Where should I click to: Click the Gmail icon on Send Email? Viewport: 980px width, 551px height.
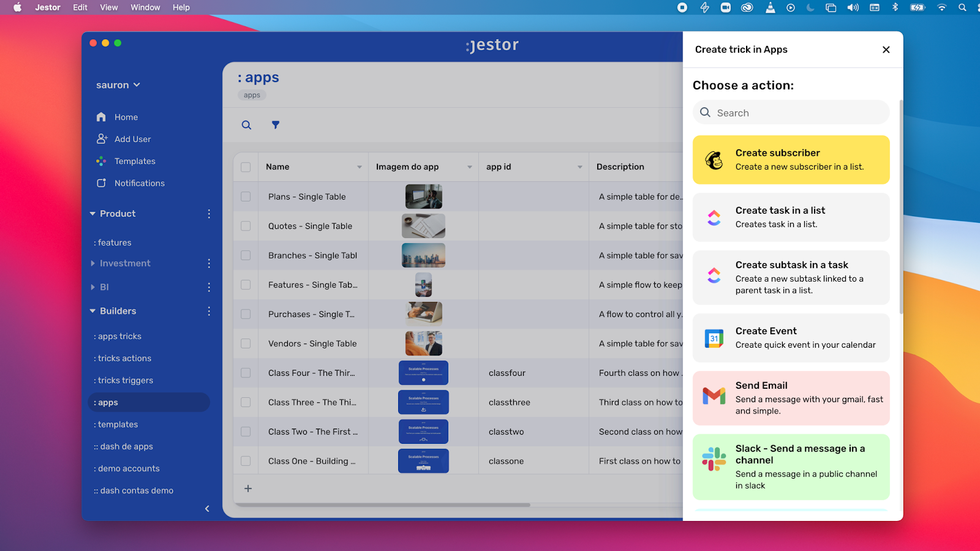(x=714, y=396)
